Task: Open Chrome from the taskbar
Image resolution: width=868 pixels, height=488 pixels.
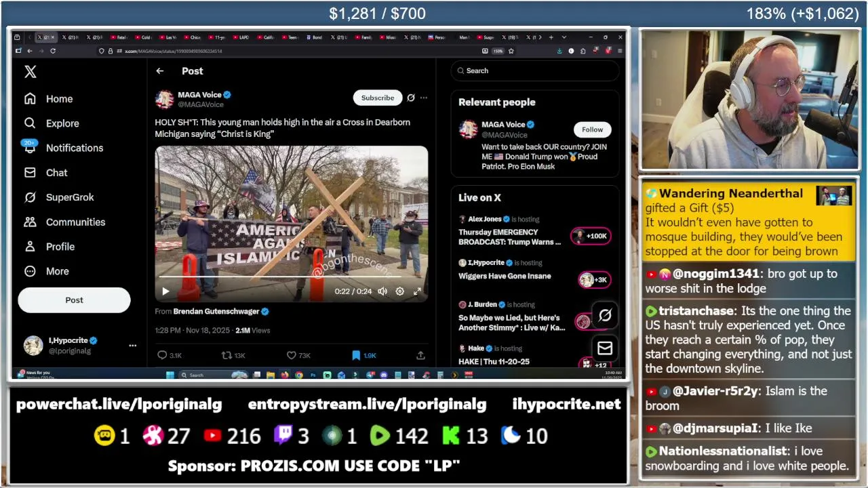Action: click(298, 375)
